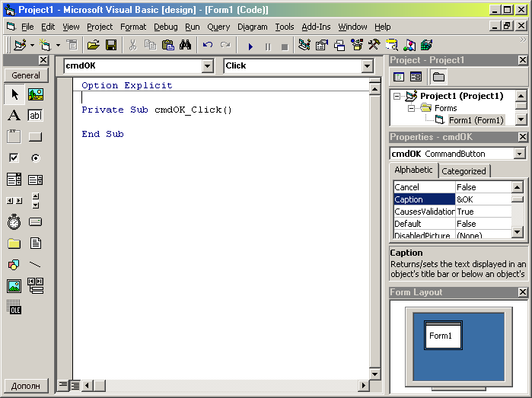The height and width of the screenshot is (398, 532).
Task: Select the OptionButton control tool
Action: coord(36,158)
